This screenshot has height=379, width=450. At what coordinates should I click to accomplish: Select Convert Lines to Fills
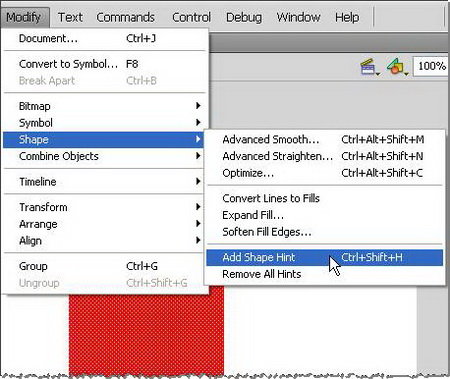(325, 198)
